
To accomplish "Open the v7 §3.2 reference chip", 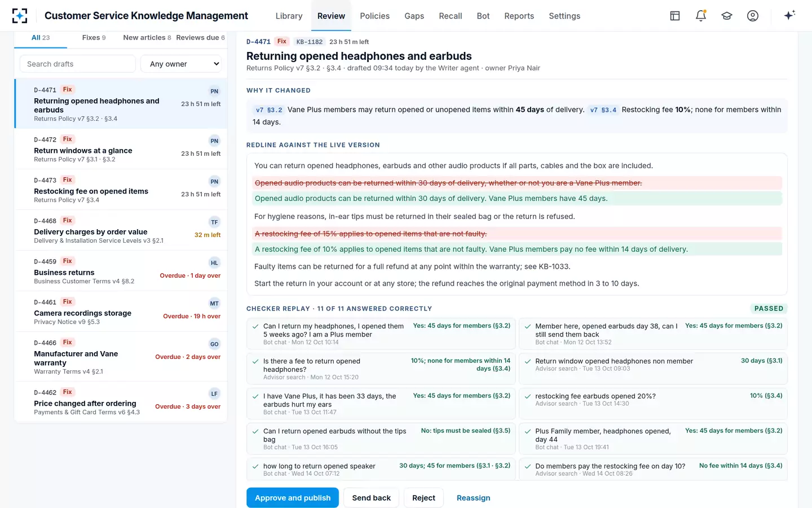I will pos(269,110).
